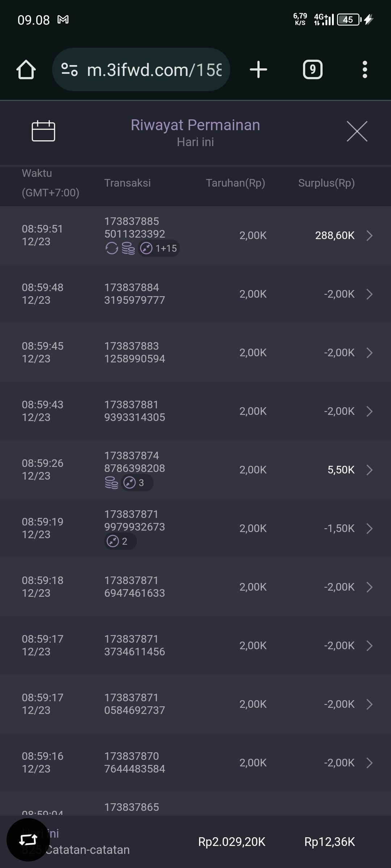Click the floating swap arrows button

(28, 840)
